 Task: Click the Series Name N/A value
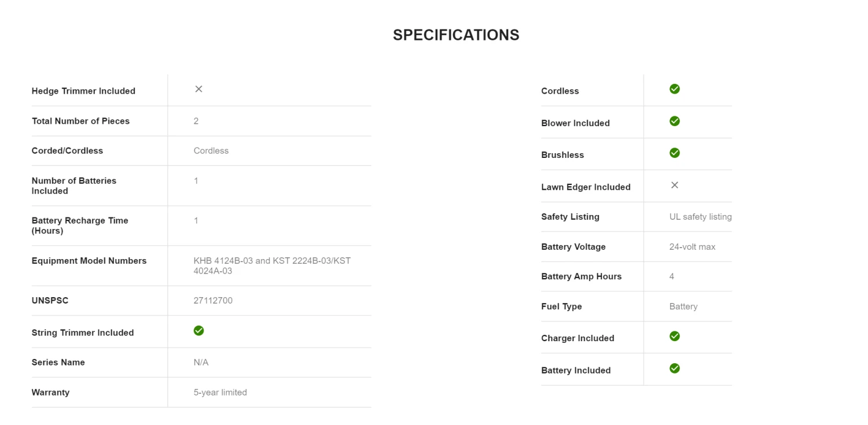tap(201, 363)
